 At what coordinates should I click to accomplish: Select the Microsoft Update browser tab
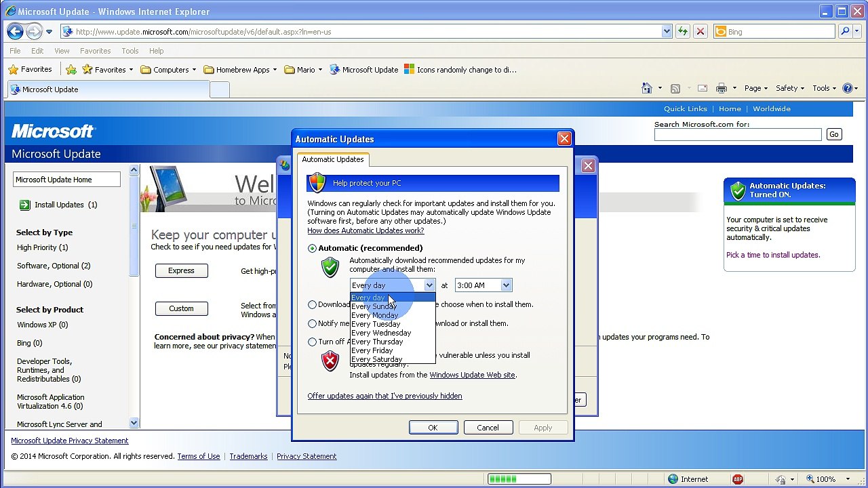(x=108, y=89)
